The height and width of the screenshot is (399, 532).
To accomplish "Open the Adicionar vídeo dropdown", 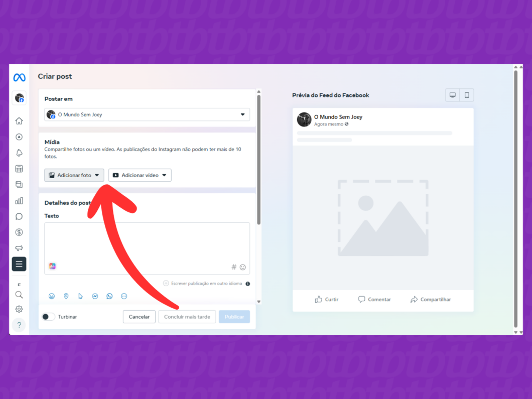I will pyautogui.click(x=140, y=175).
